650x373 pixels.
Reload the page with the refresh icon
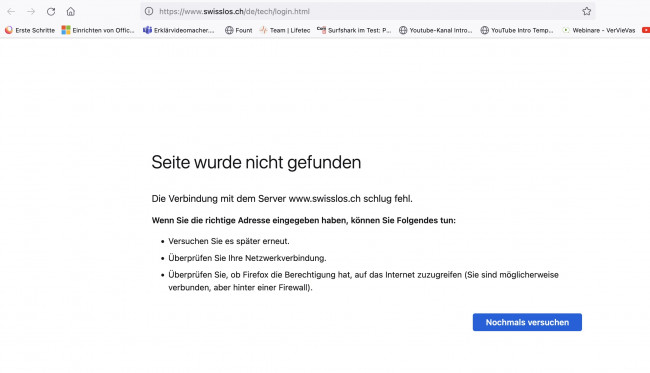click(51, 12)
